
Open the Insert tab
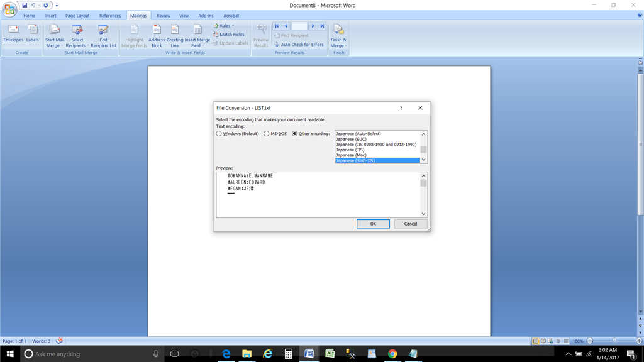click(50, 16)
